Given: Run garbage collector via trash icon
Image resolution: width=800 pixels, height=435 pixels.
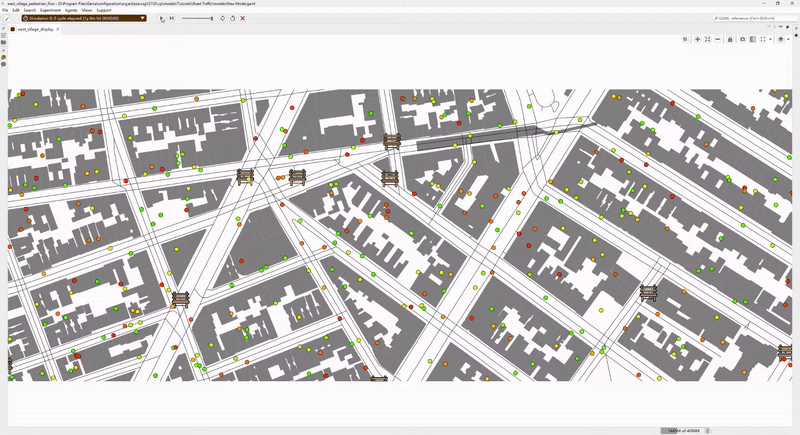Looking at the screenshot, I should tap(707, 430).
